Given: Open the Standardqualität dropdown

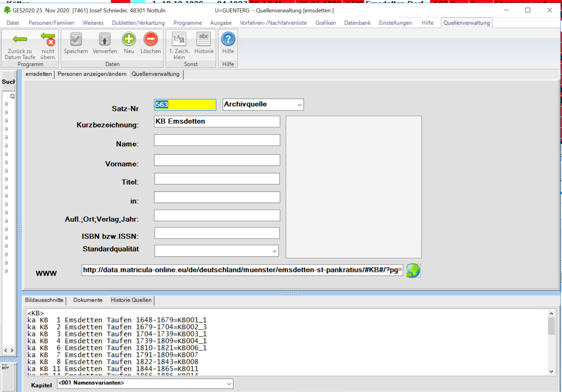Looking at the screenshot, I should click(274, 251).
